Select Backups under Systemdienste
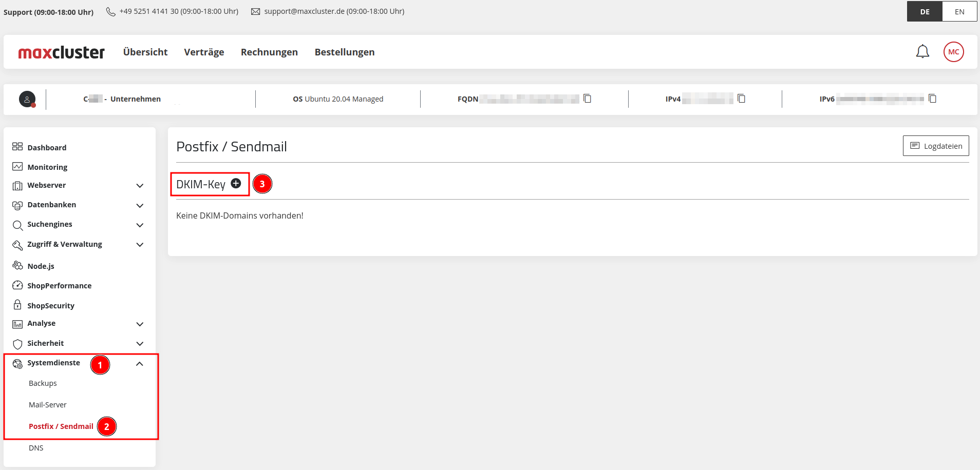Image resolution: width=980 pixels, height=470 pixels. [43, 383]
